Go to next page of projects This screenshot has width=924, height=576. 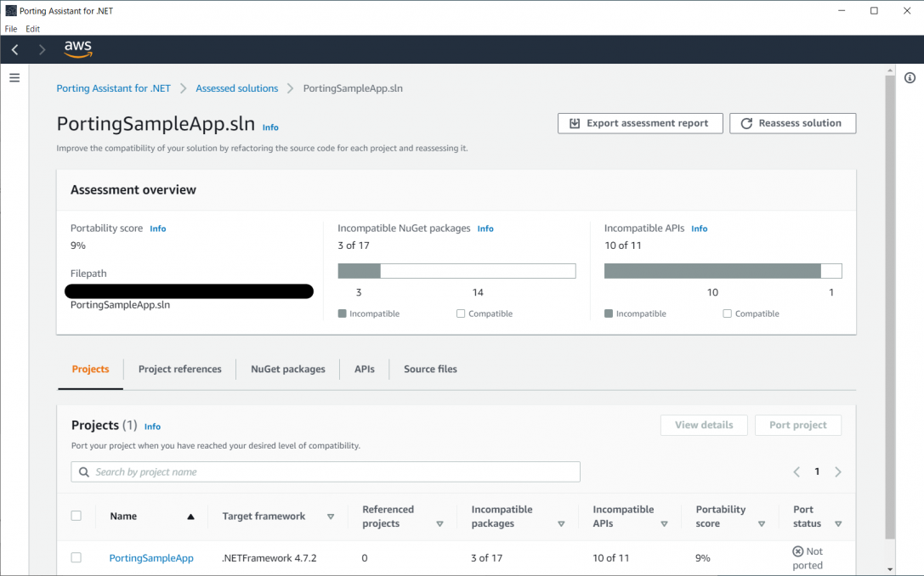838,472
